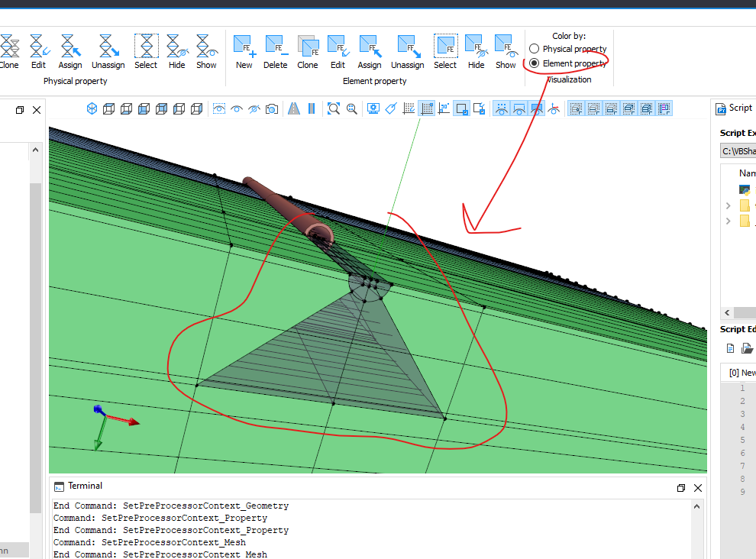Click Assign in the Element property group
Viewport: 756px width, 559px height.
tap(370, 52)
